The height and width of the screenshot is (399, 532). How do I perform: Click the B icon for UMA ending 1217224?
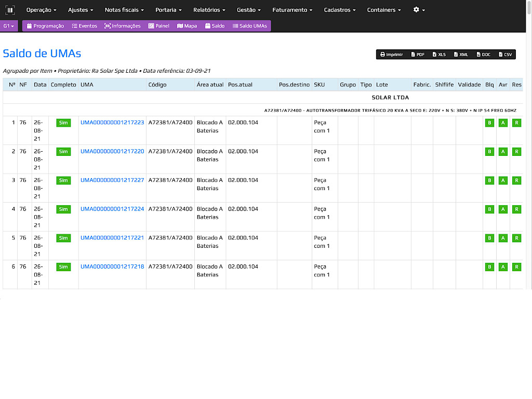pyautogui.click(x=489, y=209)
